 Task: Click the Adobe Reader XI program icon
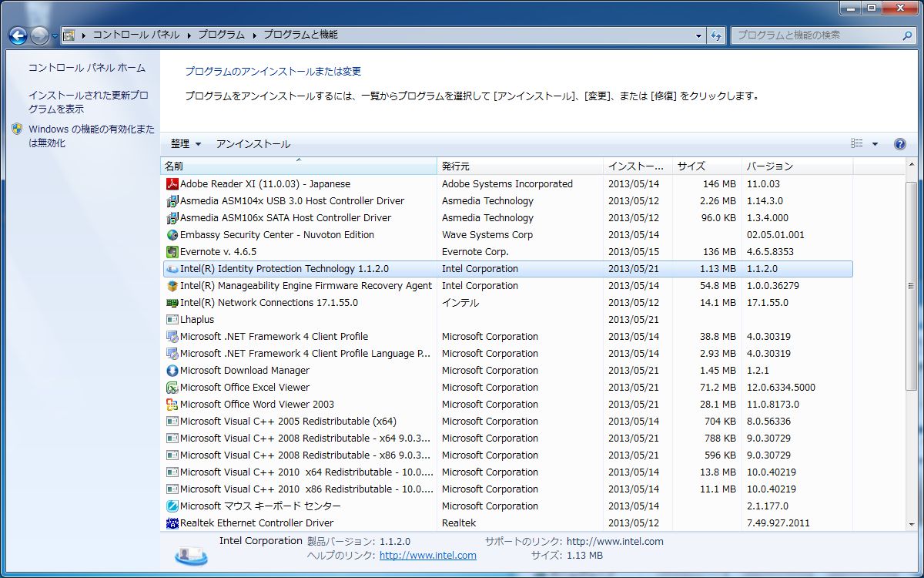172,184
